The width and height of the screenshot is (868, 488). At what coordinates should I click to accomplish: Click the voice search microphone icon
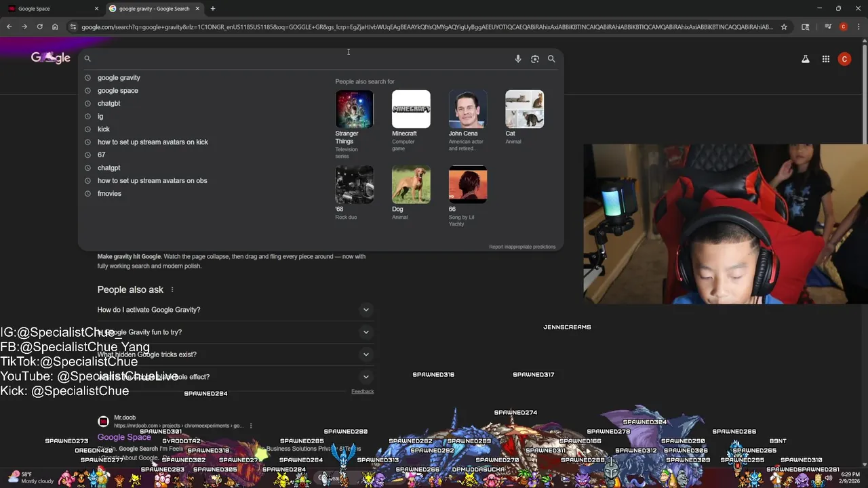518,59
